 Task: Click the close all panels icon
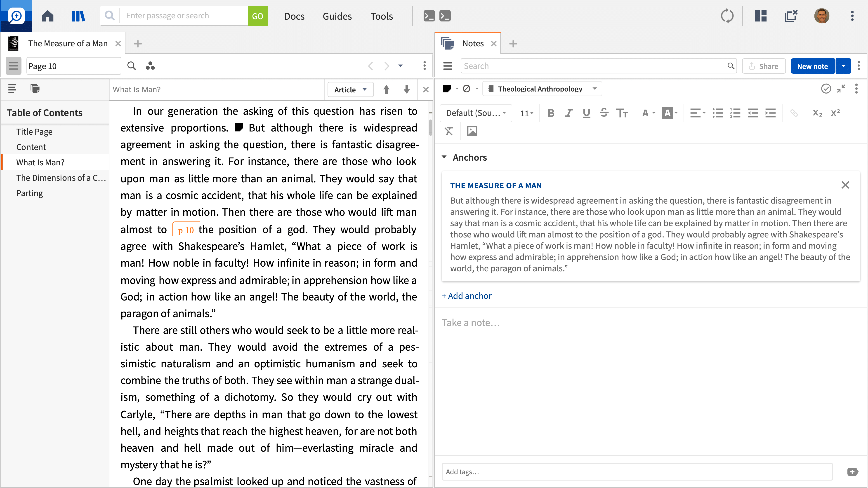[x=791, y=16]
